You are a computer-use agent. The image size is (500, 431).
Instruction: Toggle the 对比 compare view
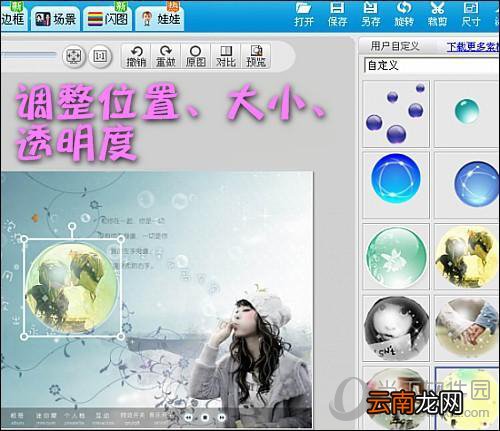pyautogui.click(x=226, y=56)
